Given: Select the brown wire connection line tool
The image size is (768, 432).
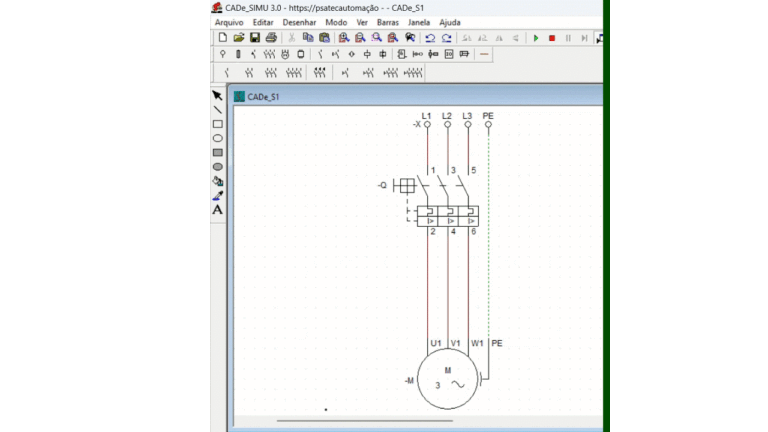Looking at the screenshot, I should pyautogui.click(x=484, y=54).
